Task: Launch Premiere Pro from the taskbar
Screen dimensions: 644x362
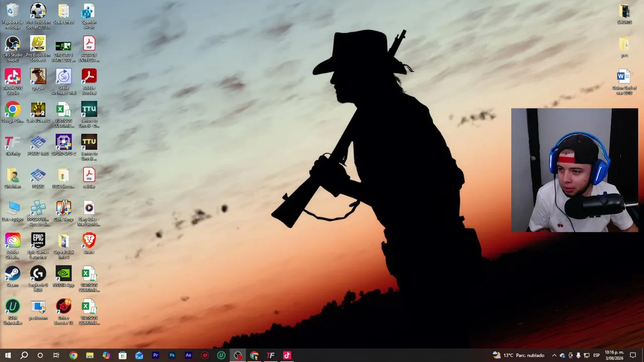Action: tap(155, 355)
